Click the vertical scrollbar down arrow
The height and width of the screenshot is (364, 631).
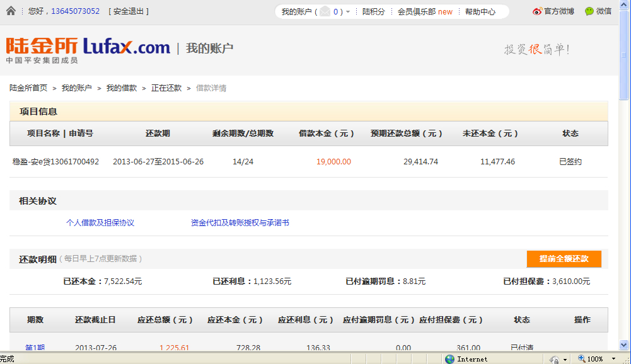(x=624, y=344)
